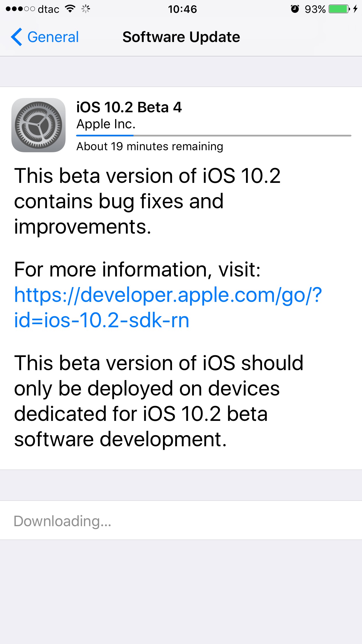Tap the 10:46 status bar clock

click(182, 9)
